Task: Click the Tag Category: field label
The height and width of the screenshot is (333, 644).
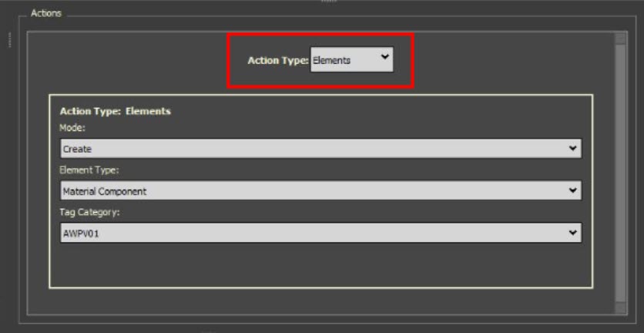Action: coord(89,213)
